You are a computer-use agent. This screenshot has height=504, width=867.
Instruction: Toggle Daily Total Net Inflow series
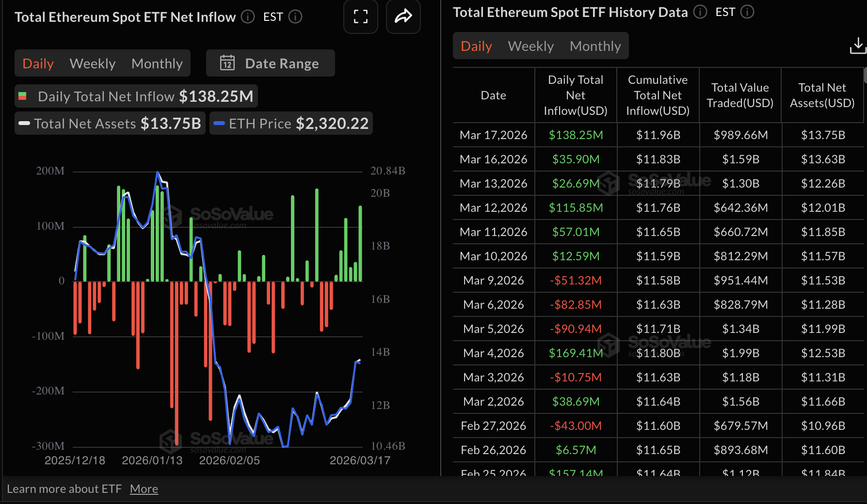coord(136,96)
